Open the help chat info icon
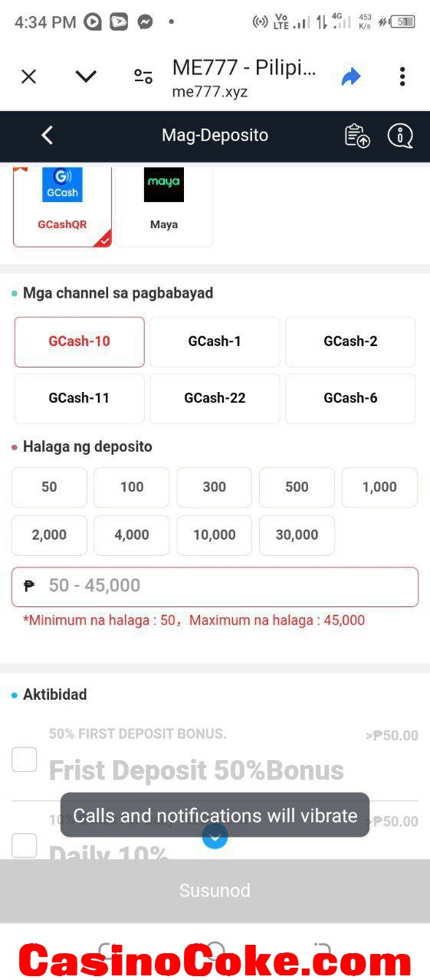The height and width of the screenshot is (980, 430). click(400, 136)
